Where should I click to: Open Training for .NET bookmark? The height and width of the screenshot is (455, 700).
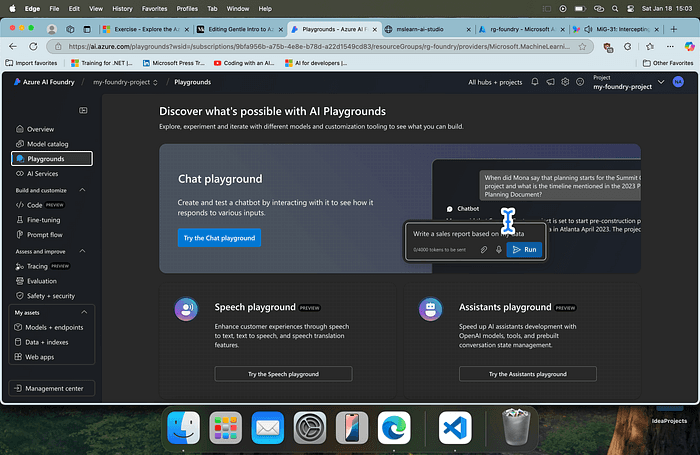pyautogui.click(x=102, y=63)
